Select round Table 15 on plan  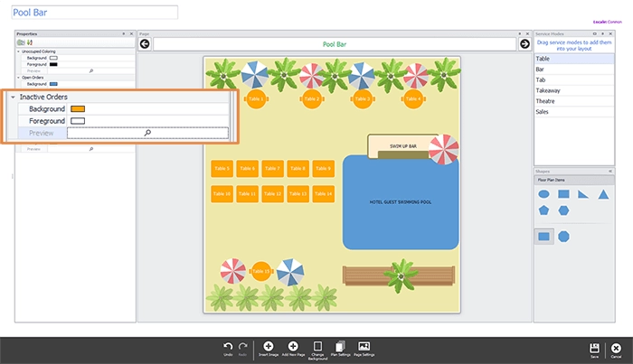[x=260, y=271]
